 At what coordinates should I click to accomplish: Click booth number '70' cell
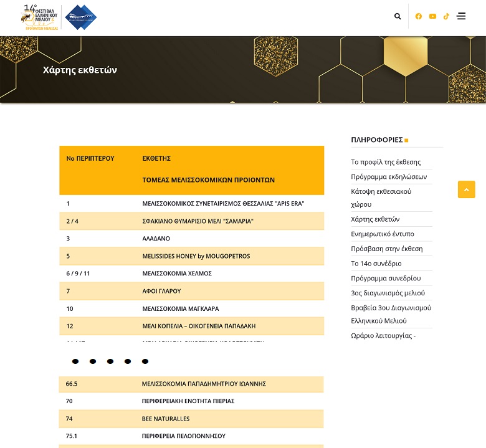coord(69,401)
